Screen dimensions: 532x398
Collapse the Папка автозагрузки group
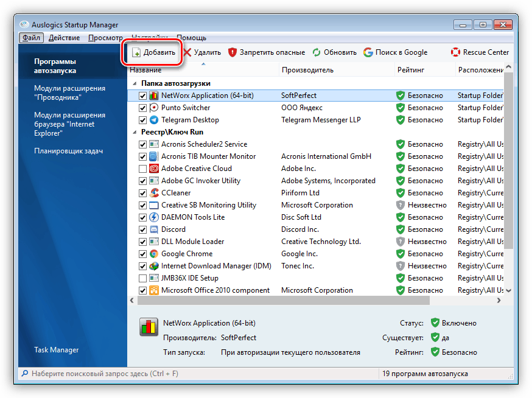pyautogui.click(x=135, y=83)
